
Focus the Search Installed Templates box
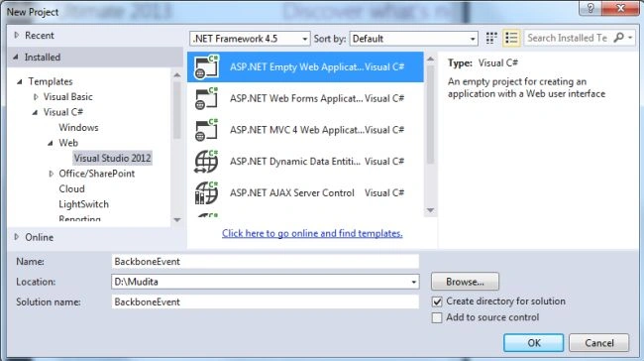click(569, 38)
